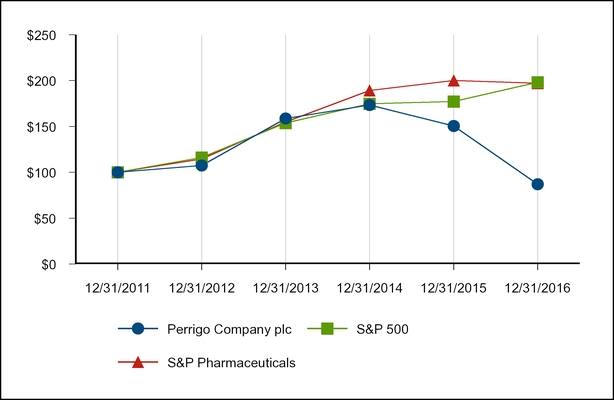
Task: Click S&P 500 square marker at 12/31/2015
Action: click(453, 101)
